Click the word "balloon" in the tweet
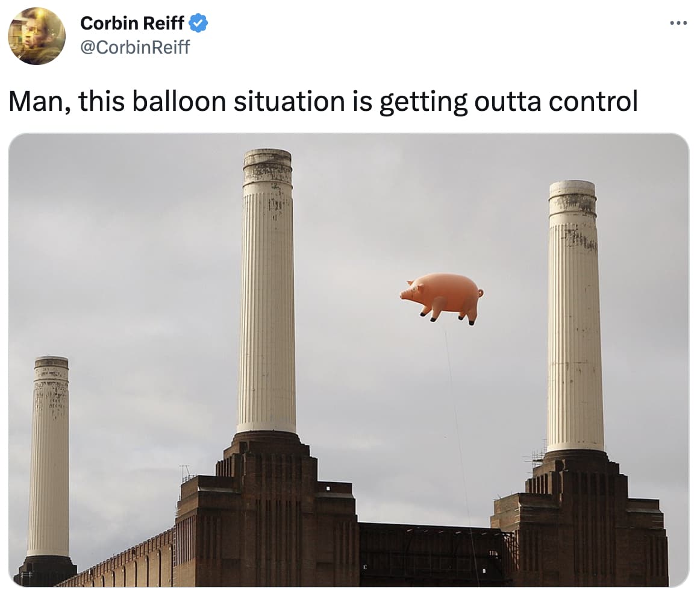Screen dimensions: 700x605 tap(179, 101)
